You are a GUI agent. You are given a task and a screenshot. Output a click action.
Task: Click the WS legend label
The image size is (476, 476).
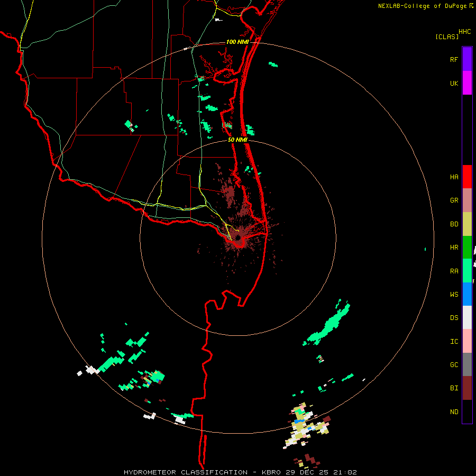pos(454,295)
